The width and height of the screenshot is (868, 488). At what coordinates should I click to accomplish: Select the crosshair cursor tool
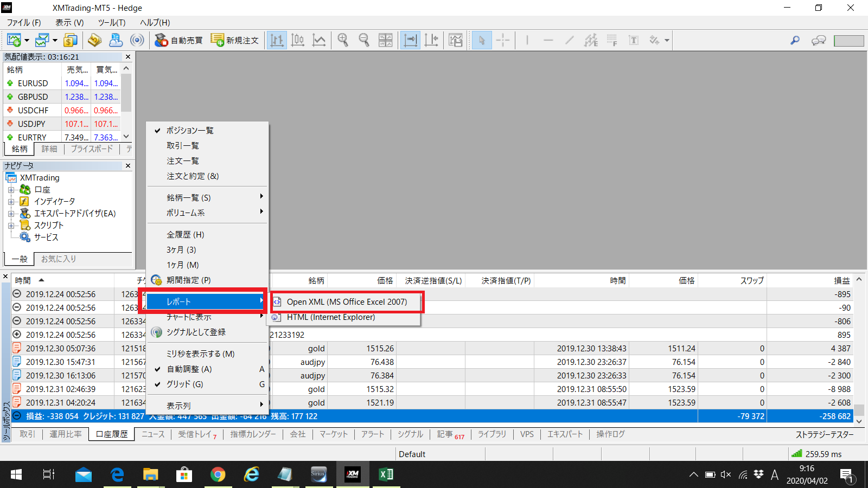pos(503,41)
